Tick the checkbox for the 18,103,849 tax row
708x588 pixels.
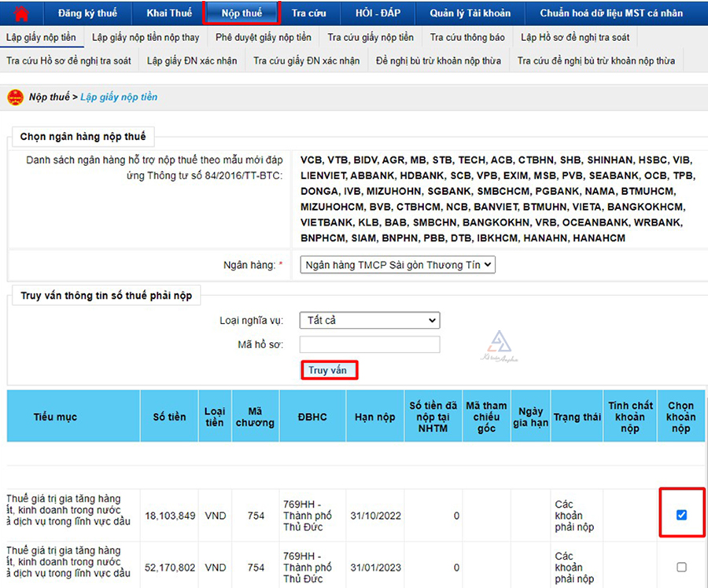point(681,515)
